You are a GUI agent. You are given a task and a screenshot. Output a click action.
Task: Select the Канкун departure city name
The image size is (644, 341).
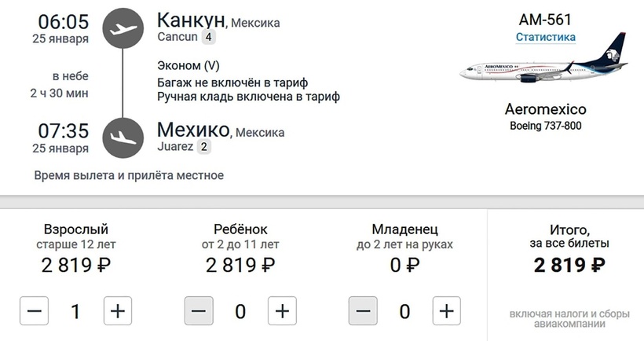point(191,20)
